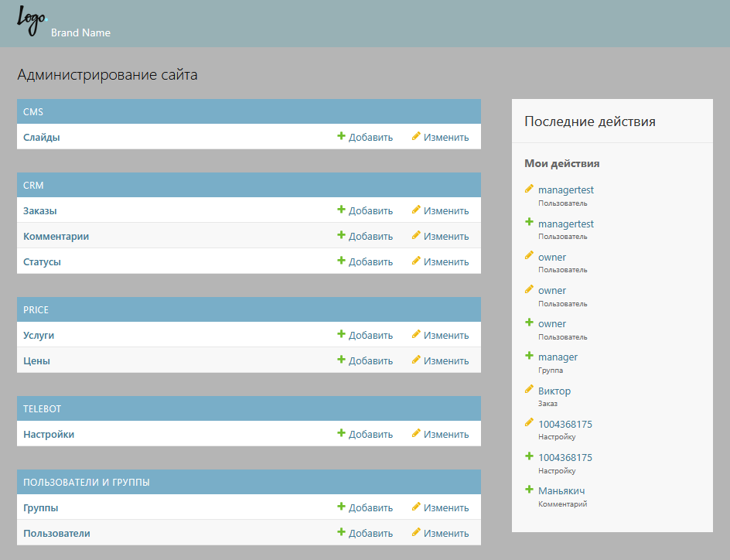Click the plus icon for Услуги
The height and width of the screenshot is (560, 730).
341,334
